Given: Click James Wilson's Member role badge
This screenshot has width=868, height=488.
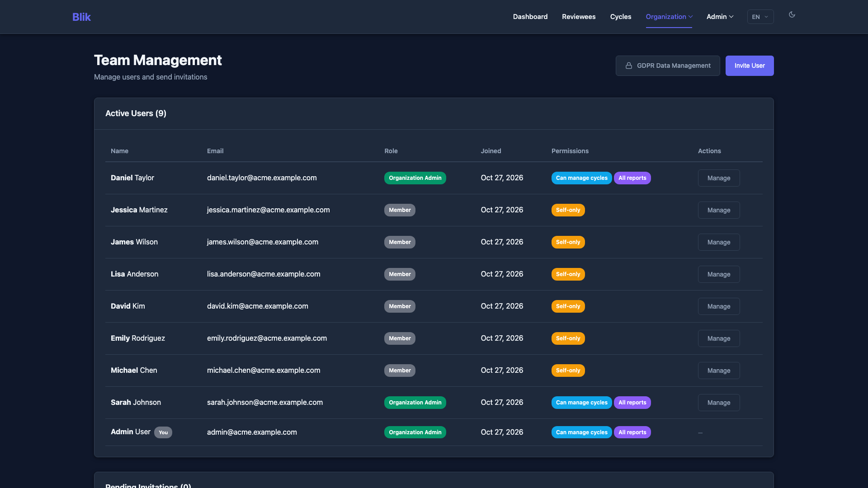Looking at the screenshot, I should (400, 242).
